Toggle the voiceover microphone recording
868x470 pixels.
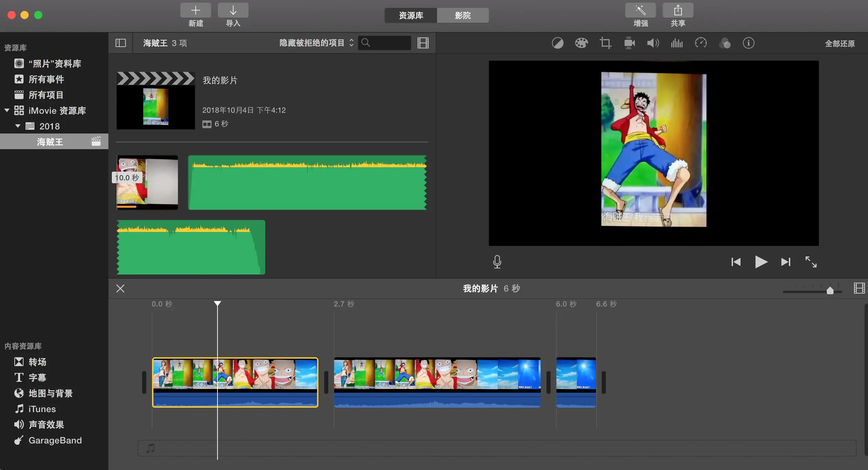tap(497, 262)
